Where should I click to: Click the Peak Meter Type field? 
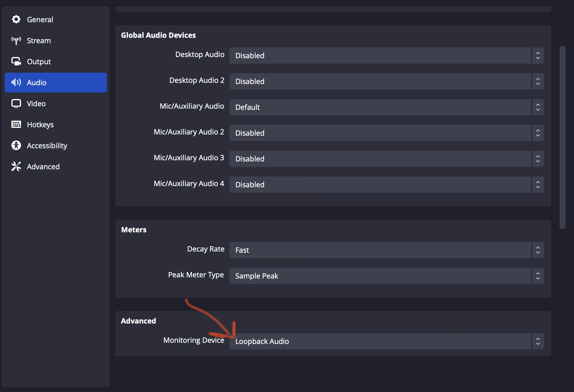click(x=386, y=276)
